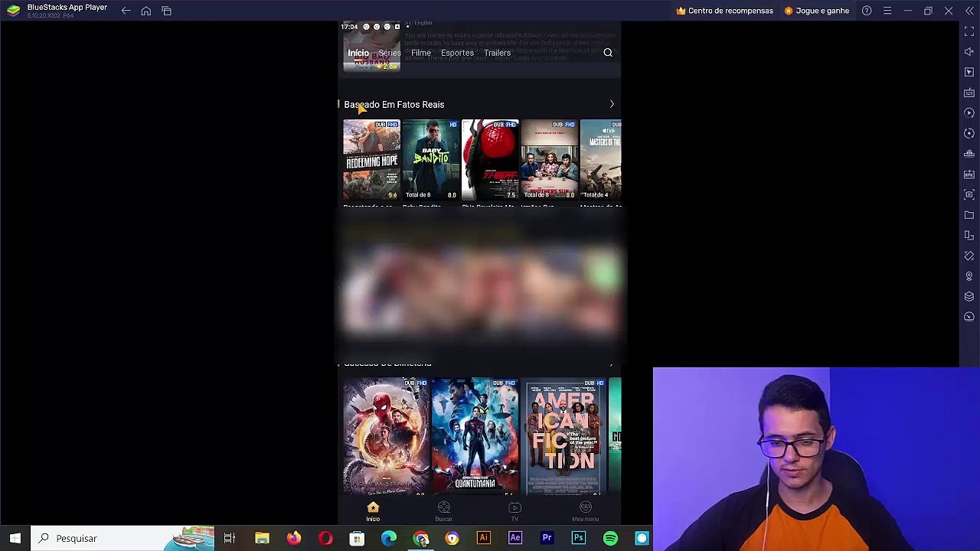The height and width of the screenshot is (551, 980).
Task: Open Ant-Man Quantumania poster
Action: (475, 436)
